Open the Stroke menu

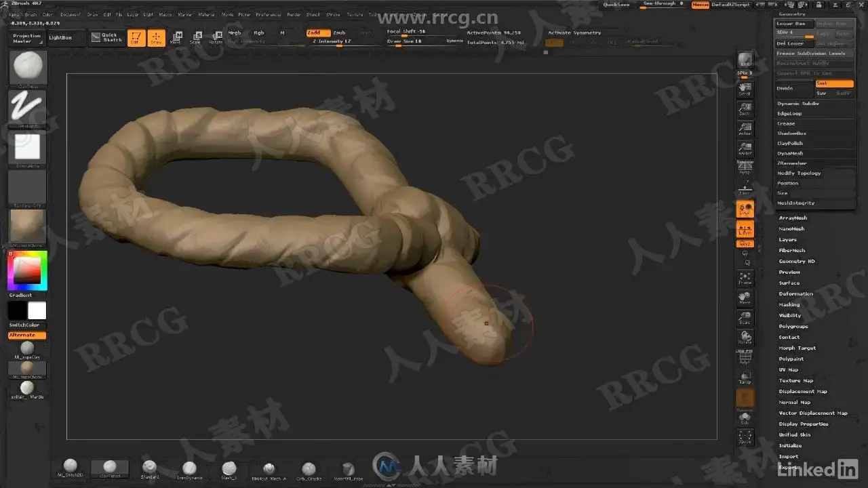pyautogui.click(x=333, y=14)
